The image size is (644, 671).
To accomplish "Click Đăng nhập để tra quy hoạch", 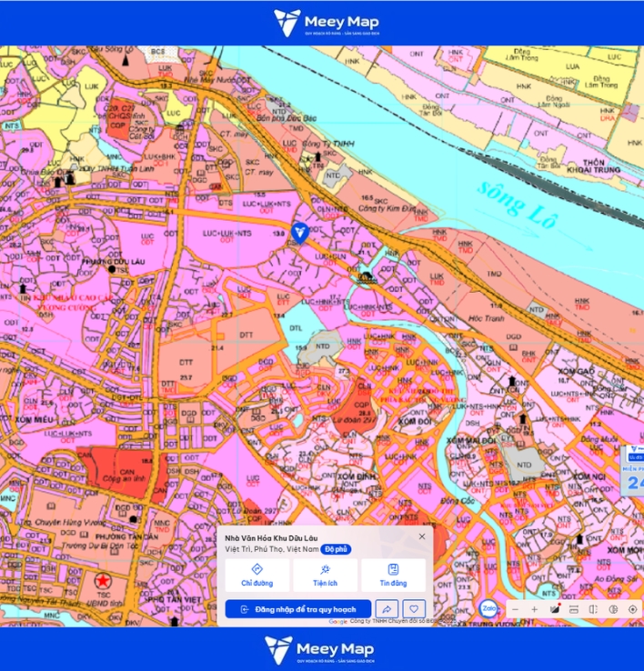I will [x=298, y=609].
